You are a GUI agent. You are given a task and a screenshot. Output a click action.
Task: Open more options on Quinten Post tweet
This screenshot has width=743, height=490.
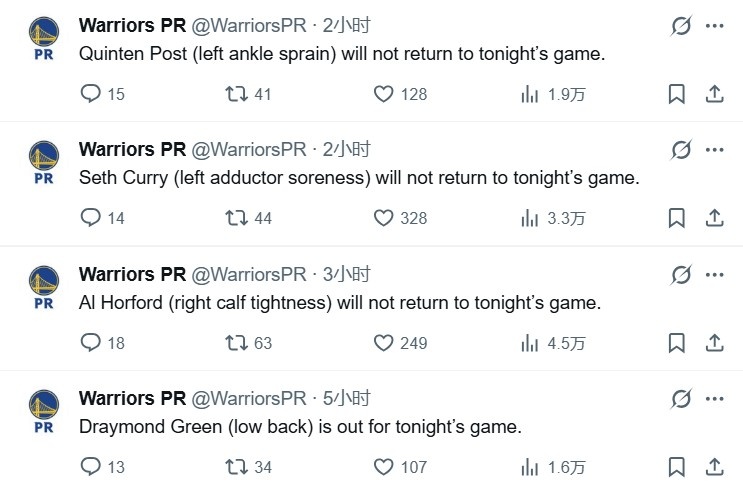[714, 25]
